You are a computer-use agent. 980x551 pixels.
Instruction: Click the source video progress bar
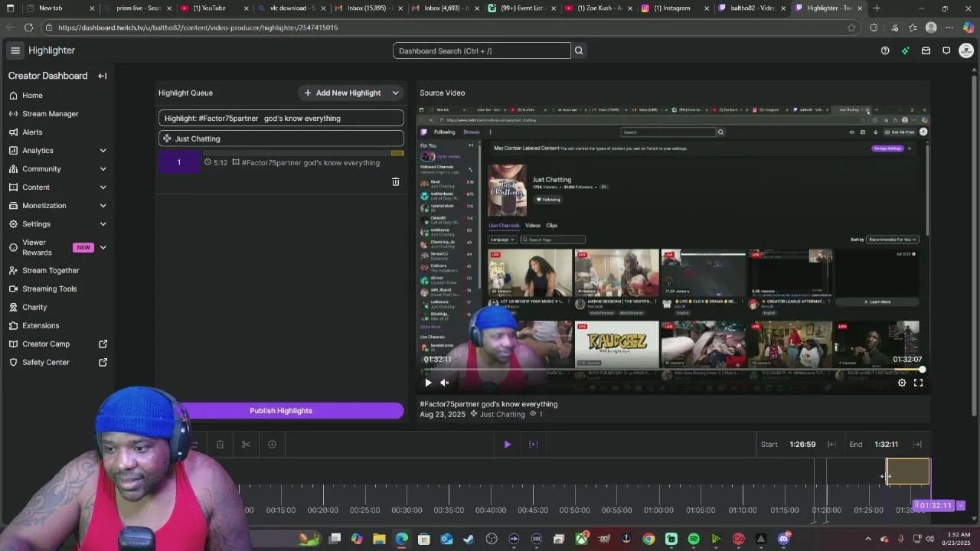[x=674, y=370]
